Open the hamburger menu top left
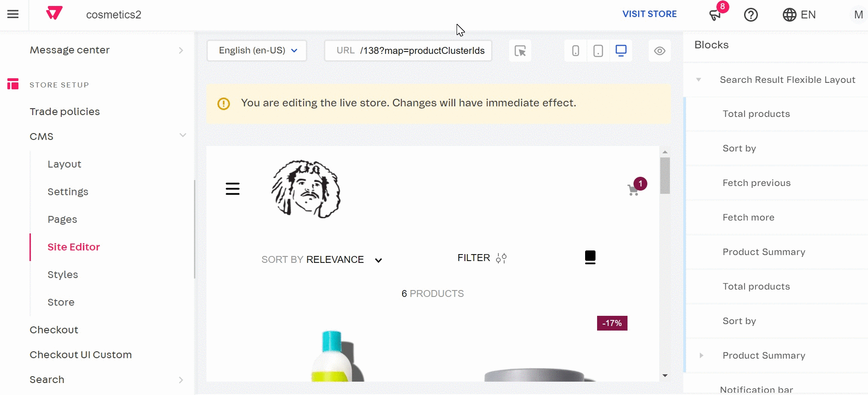The width and height of the screenshot is (868, 395). coord(13,14)
